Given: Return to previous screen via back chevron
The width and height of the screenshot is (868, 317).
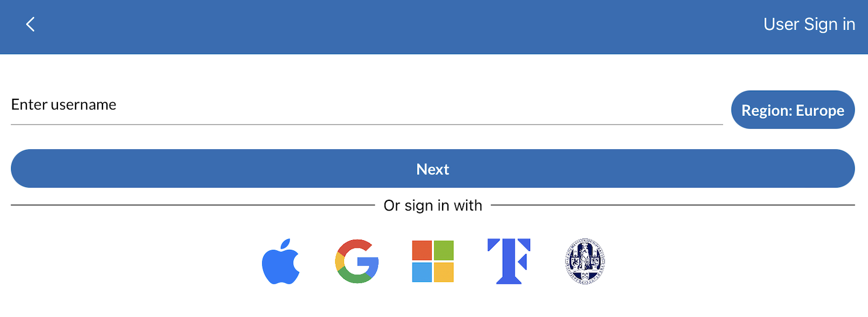Looking at the screenshot, I should (x=31, y=24).
